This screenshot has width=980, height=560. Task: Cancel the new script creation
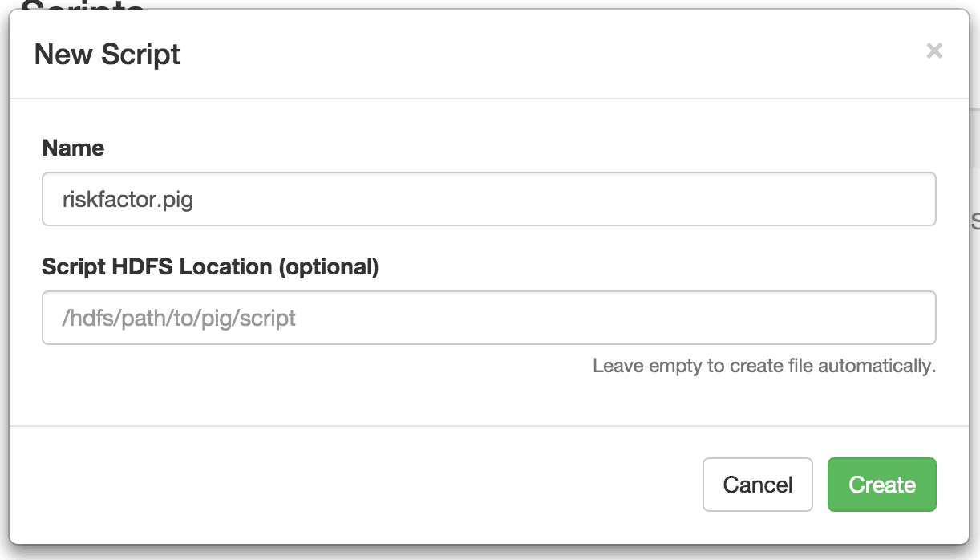[x=758, y=485]
